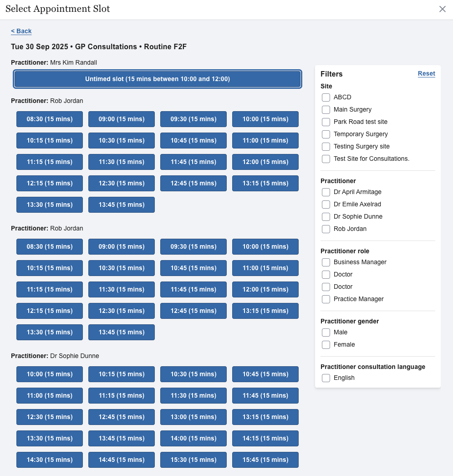Pick the 13:00 (15 mins) slot
The image size is (453, 476).
pyautogui.click(x=193, y=417)
